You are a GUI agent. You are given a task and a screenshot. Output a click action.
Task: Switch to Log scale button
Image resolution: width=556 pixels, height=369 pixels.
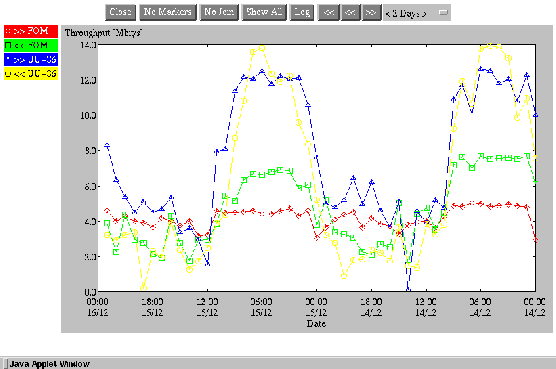302,12
